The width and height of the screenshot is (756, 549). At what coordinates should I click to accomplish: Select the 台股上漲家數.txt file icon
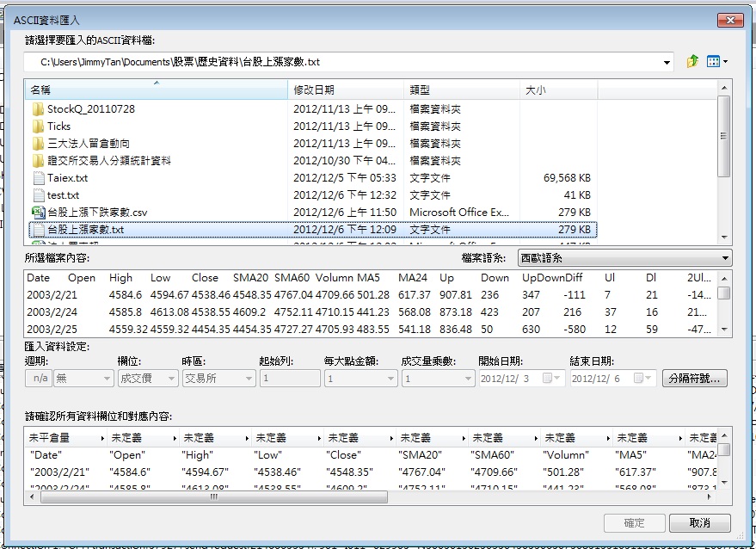(39, 230)
